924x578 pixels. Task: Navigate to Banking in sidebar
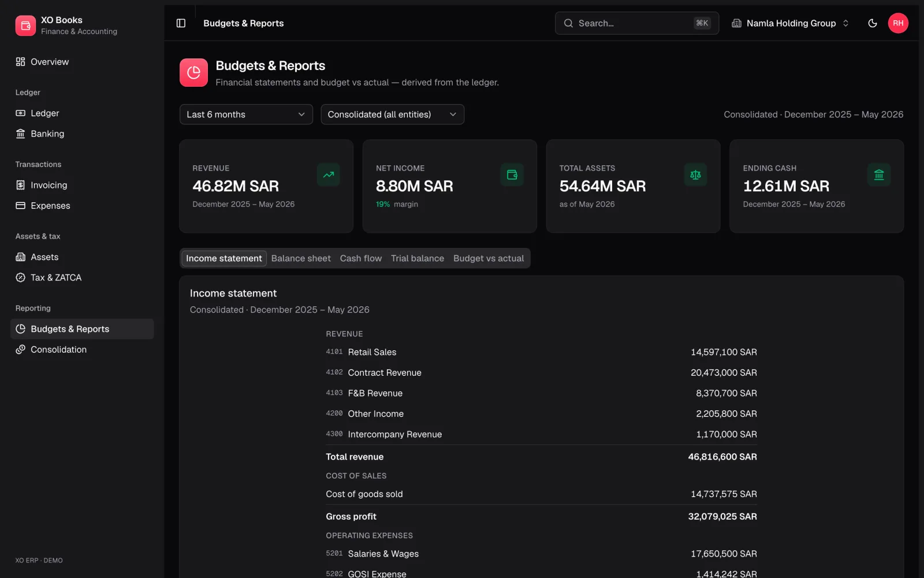[x=82, y=134]
